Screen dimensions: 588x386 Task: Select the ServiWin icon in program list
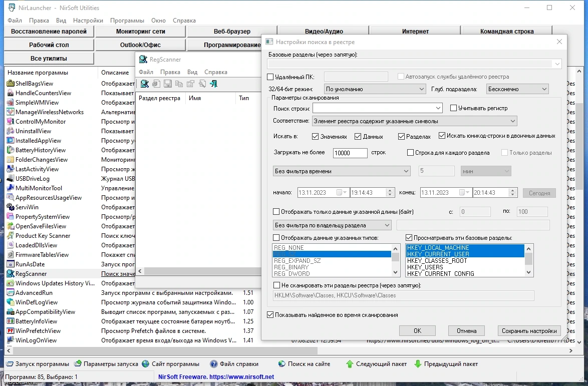point(11,207)
